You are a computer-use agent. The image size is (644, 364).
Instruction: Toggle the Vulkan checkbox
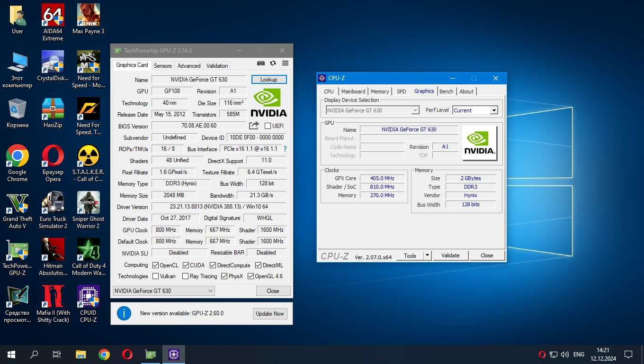point(155,276)
